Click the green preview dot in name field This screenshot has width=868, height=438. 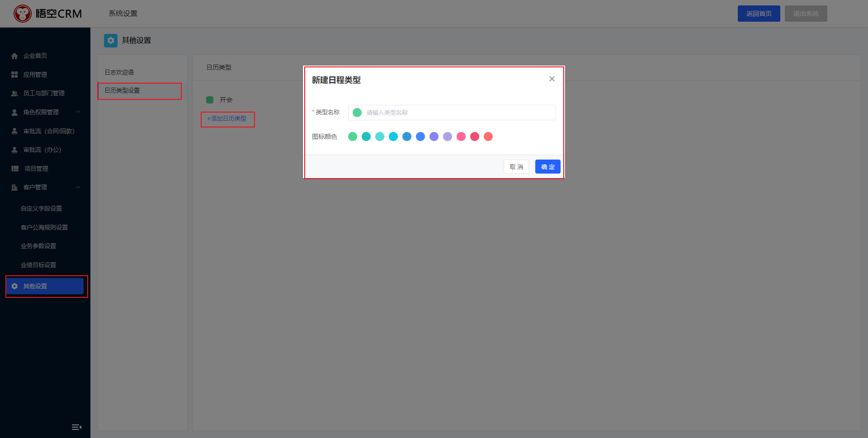click(357, 113)
